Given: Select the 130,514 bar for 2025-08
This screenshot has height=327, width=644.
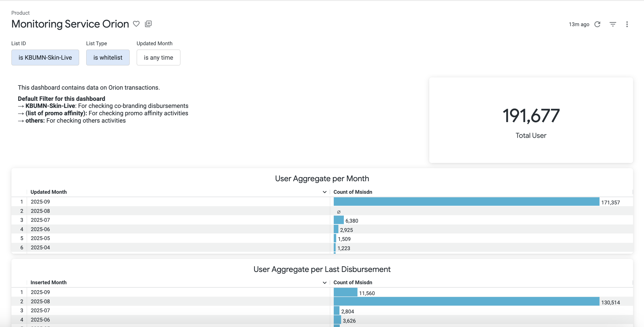Looking at the screenshot, I should click(466, 301).
